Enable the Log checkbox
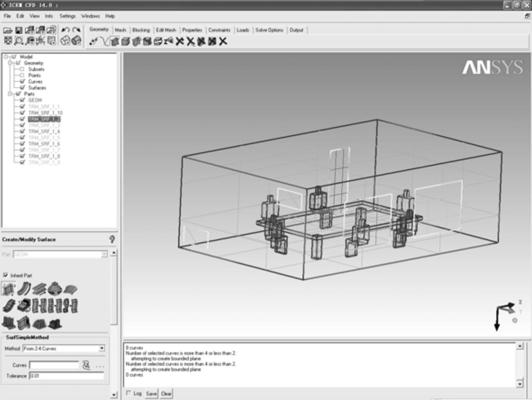This screenshot has width=532, height=400. point(129,393)
